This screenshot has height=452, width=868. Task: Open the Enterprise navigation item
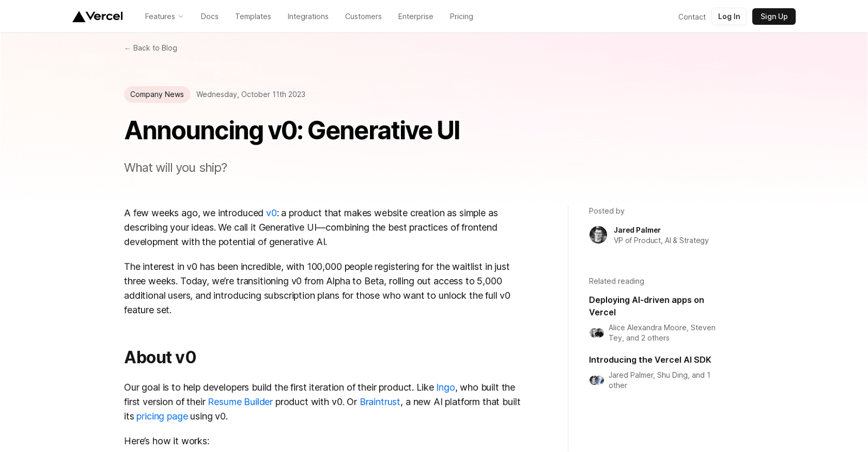(415, 16)
